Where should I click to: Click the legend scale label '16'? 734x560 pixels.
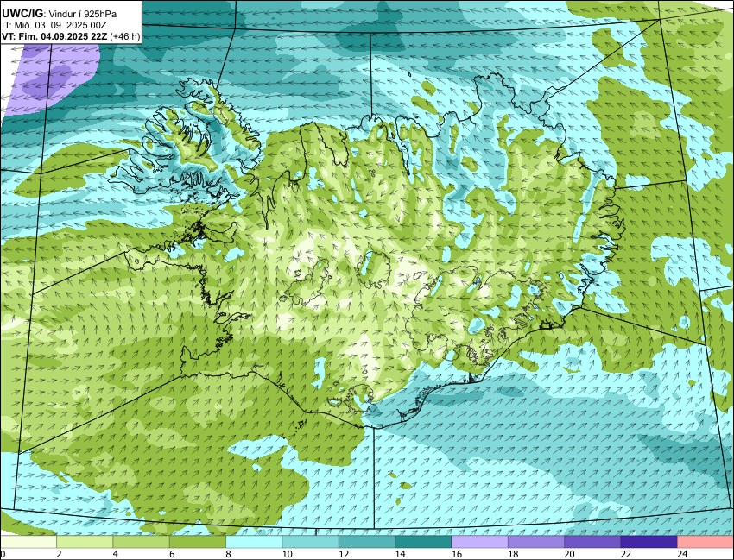click(457, 554)
